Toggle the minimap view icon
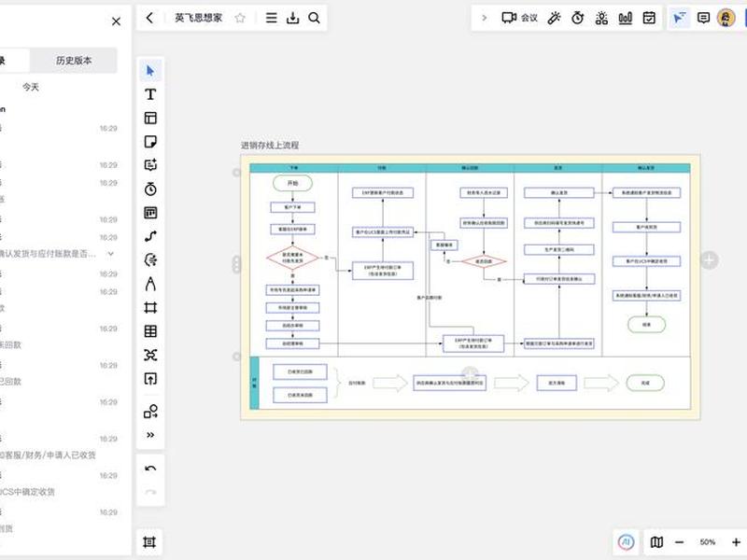The image size is (747, 560). coord(656,542)
